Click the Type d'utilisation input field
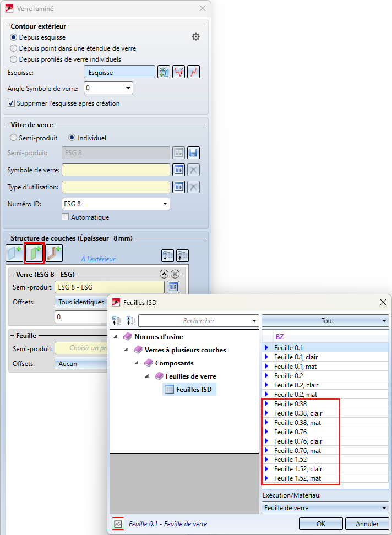This screenshot has width=392, height=535. pos(116,187)
